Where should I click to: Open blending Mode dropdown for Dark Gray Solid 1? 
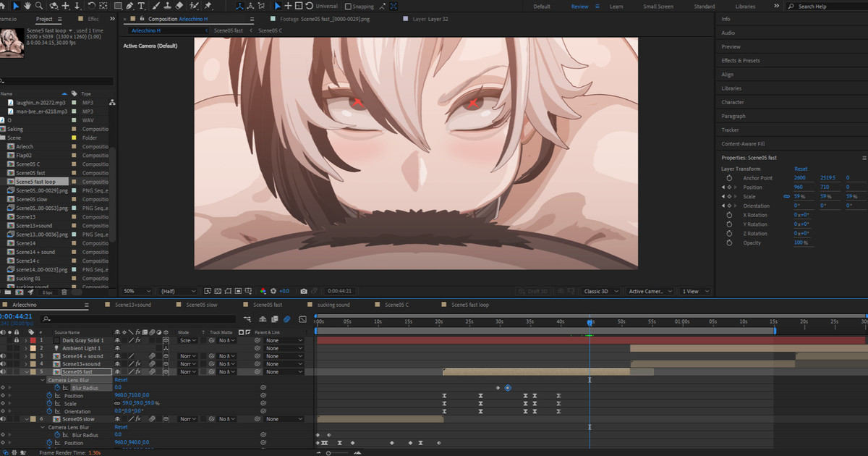pyautogui.click(x=187, y=340)
